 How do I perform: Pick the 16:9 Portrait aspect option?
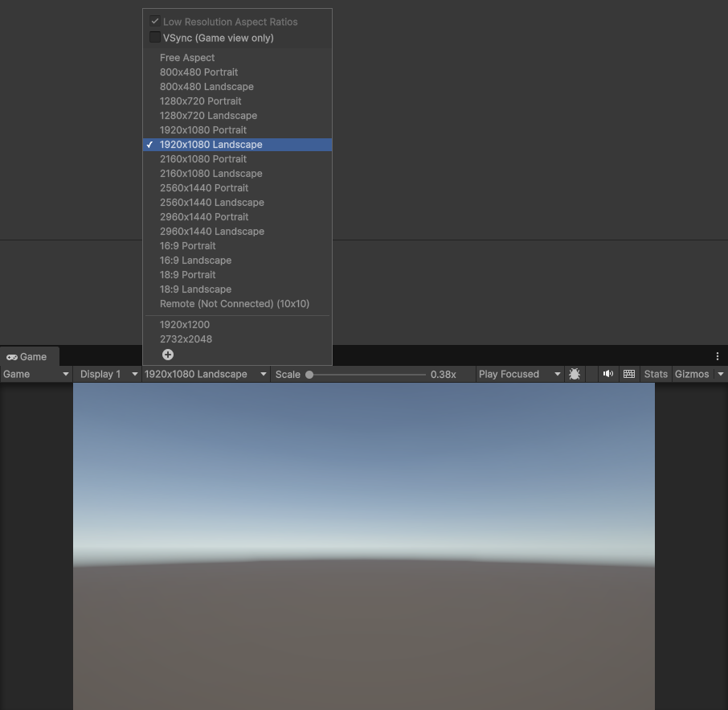click(x=187, y=246)
